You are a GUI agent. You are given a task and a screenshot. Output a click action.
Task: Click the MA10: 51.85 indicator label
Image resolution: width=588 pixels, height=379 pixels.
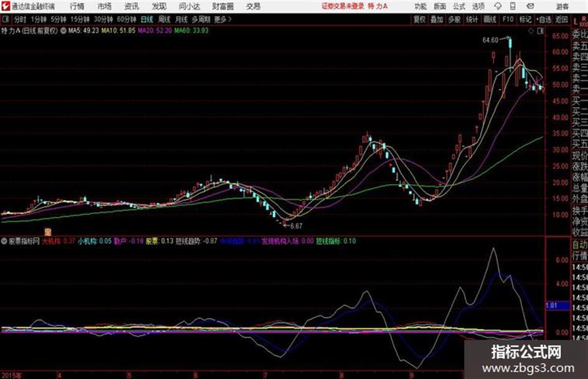(x=118, y=30)
